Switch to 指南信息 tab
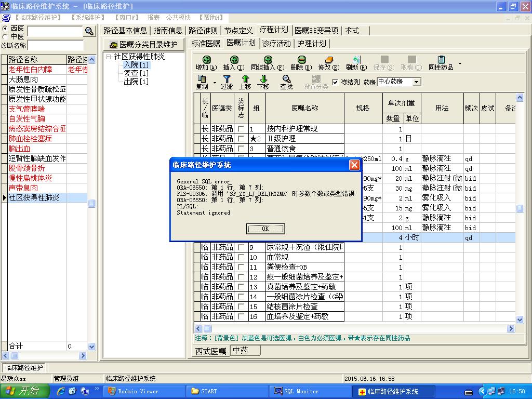This screenshot has height=399, width=532. point(168,31)
